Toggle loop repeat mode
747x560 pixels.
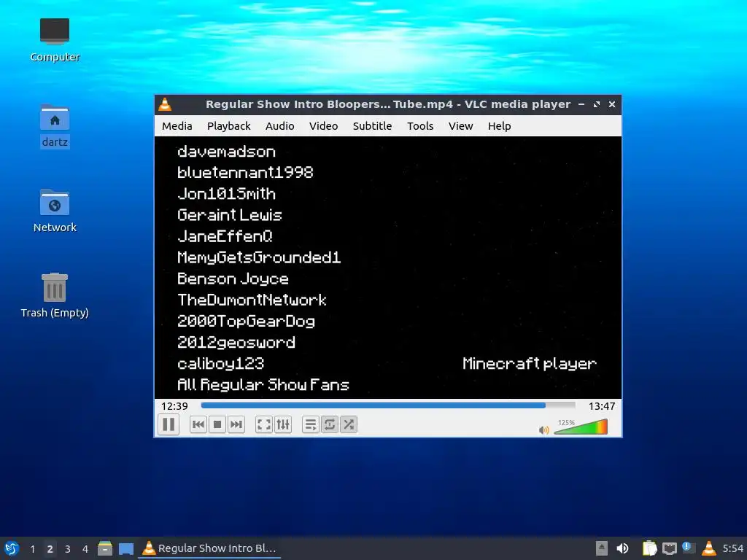(329, 424)
